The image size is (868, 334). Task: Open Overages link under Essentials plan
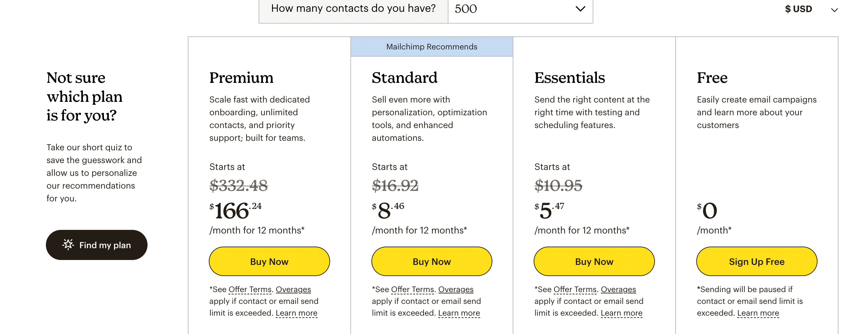pos(618,289)
